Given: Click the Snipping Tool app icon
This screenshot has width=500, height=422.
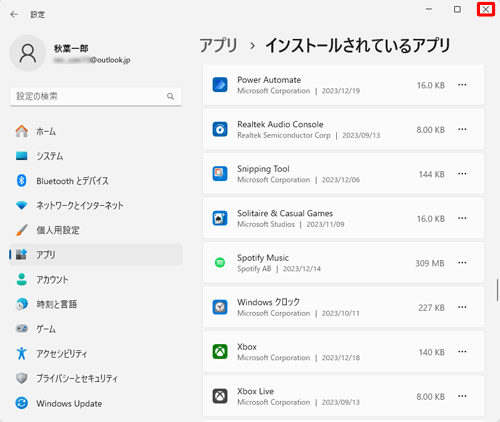Looking at the screenshot, I should click(x=220, y=174).
